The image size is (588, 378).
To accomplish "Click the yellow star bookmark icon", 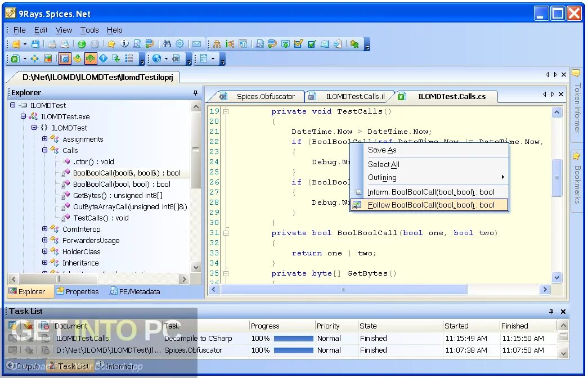I will tap(111, 44).
